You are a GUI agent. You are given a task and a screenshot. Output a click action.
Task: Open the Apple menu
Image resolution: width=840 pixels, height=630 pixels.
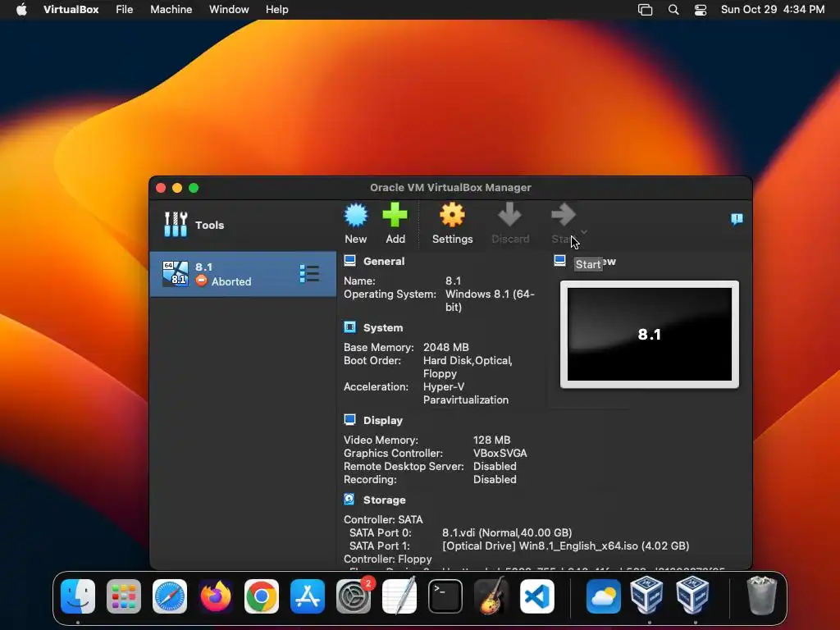[x=21, y=9]
